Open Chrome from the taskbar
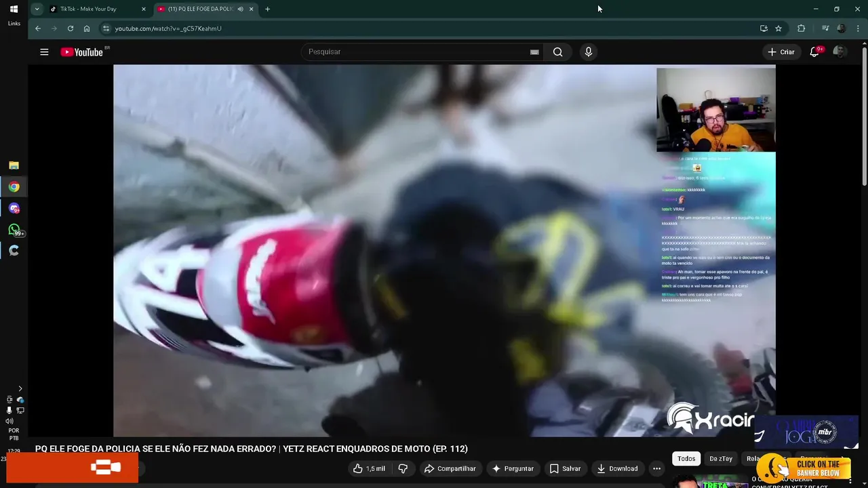 coord(14,187)
